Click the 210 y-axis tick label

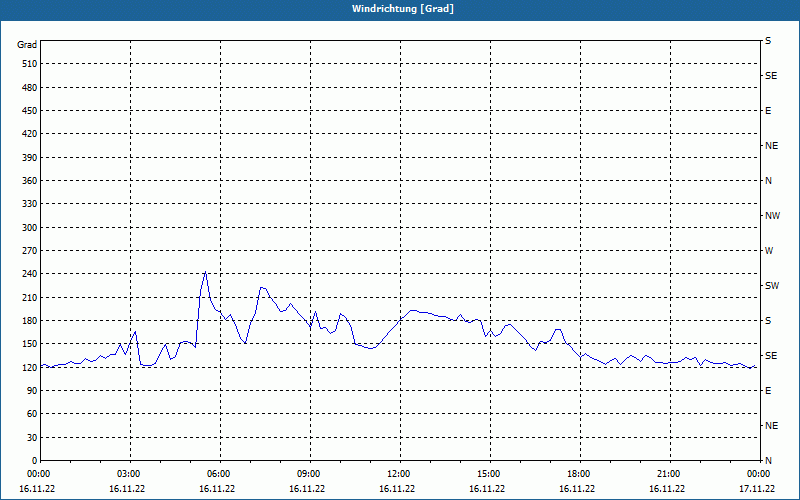click(30, 297)
